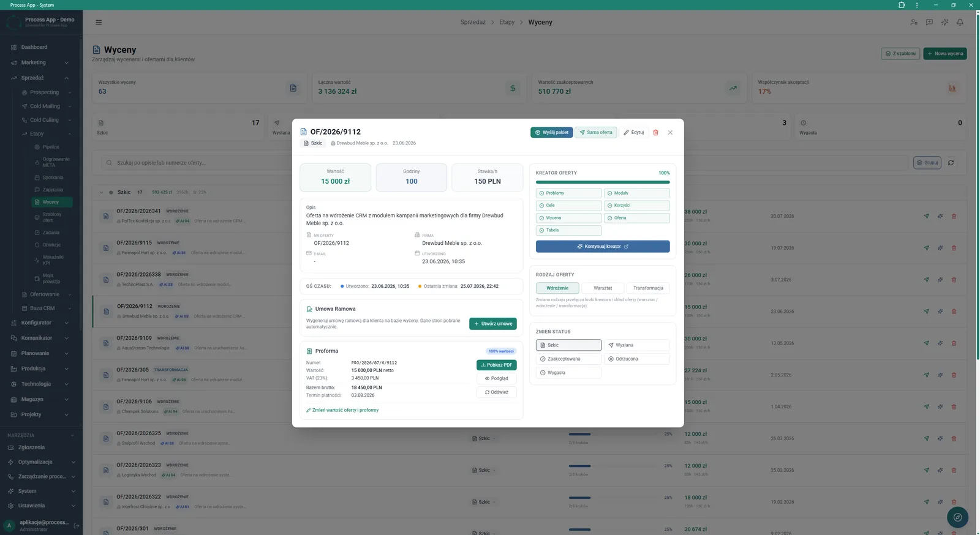Image resolution: width=980 pixels, height=535 pixels.
Task: Open the three-dot menu in the title bar
Action: coord(917,5)
